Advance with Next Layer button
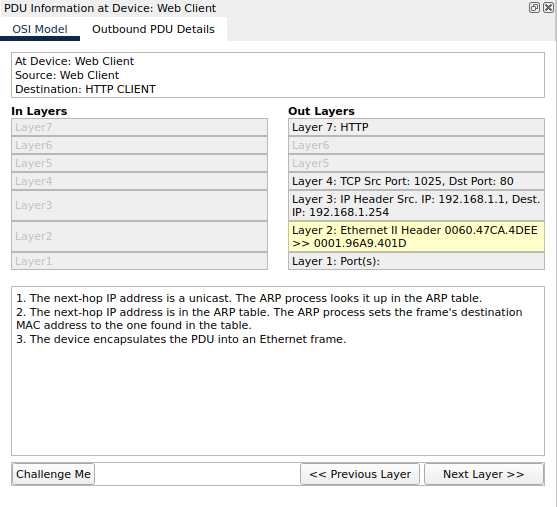Viewport: 557px width, 507px height. 484,474
